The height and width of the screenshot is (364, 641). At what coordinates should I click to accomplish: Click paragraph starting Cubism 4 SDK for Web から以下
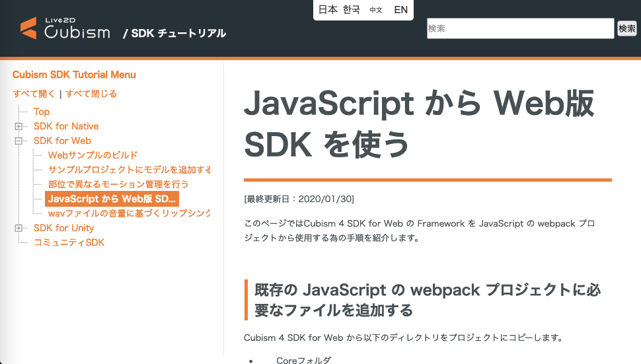point(404,338)
